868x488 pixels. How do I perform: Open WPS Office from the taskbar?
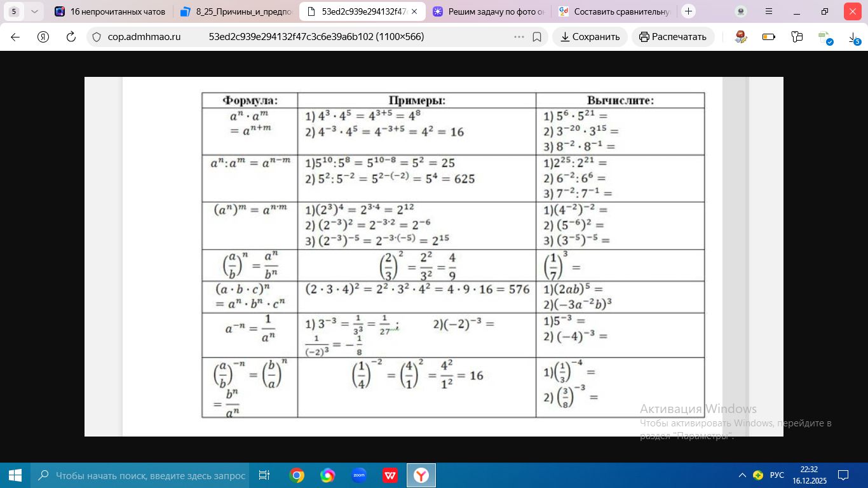tap(390, 475)
